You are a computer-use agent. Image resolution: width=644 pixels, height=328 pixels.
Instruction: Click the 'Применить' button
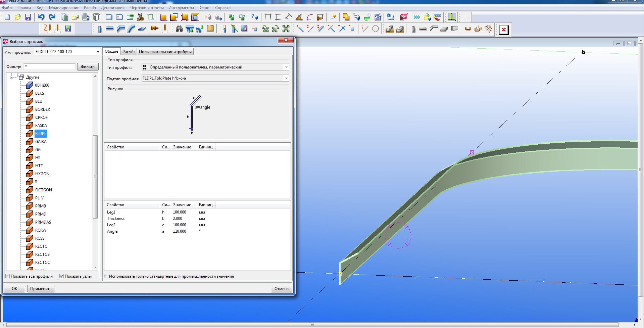(x=41, y=289)
